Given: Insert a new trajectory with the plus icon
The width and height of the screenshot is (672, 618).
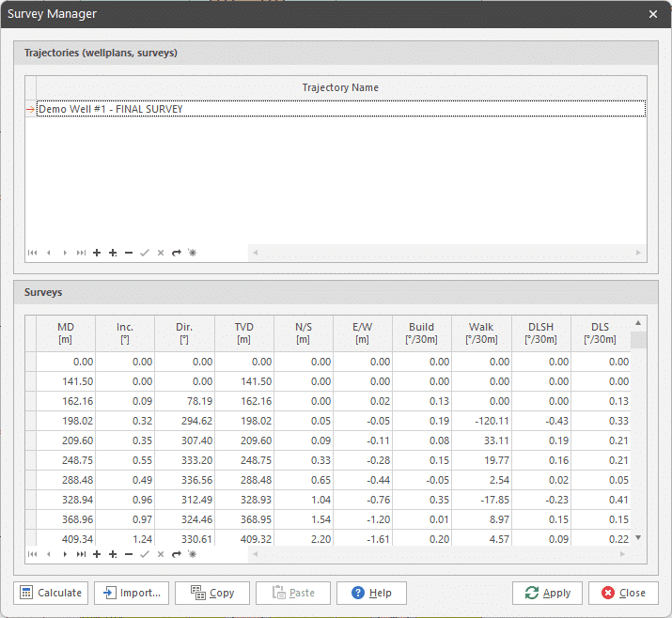Looking at the screenshot, I should point(97,253).
